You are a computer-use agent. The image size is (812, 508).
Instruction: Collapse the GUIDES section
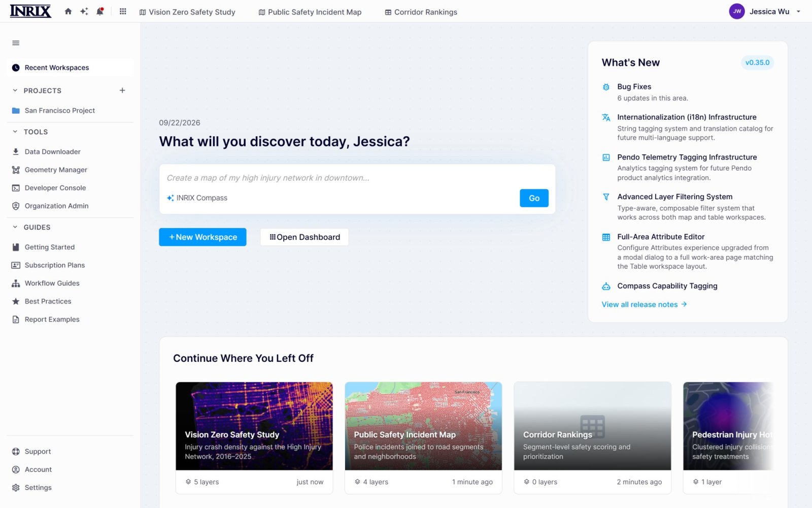pyautogui.click(x=15, y=227)
